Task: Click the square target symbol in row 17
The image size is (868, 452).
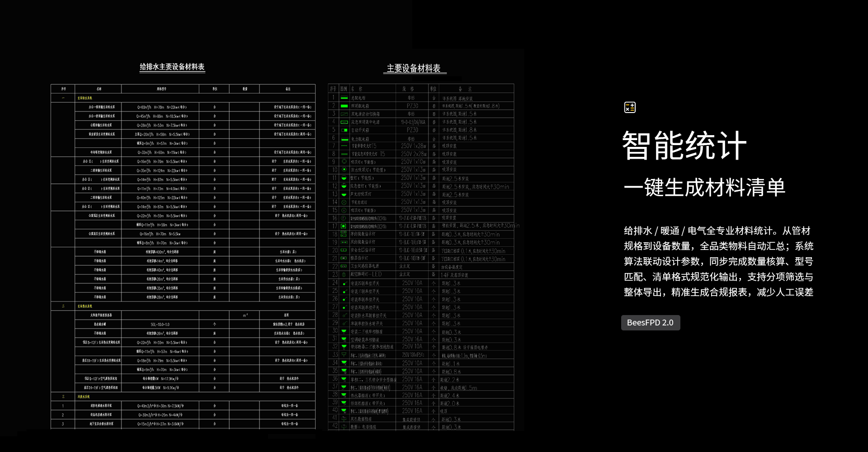Action: click(x=344, y=226)
